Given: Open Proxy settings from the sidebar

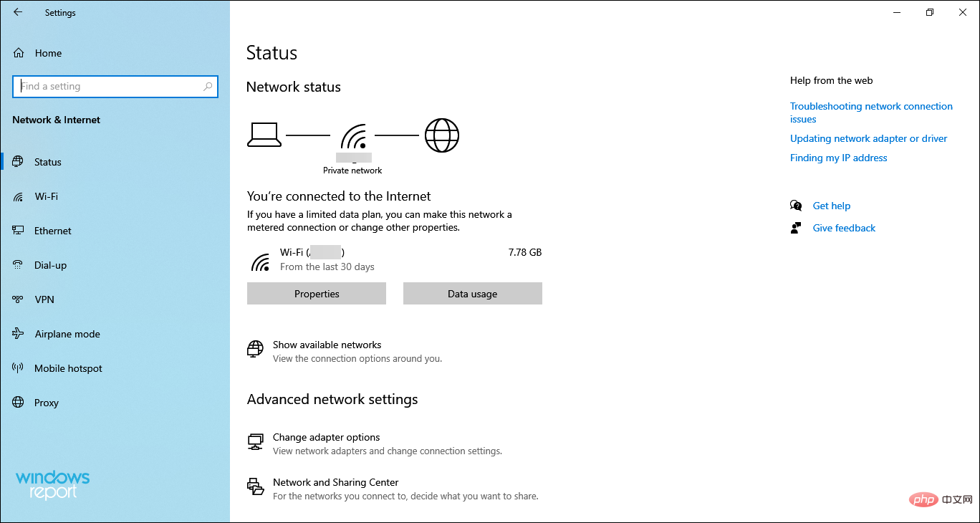Looking at the screenshot, I should 47,402.
